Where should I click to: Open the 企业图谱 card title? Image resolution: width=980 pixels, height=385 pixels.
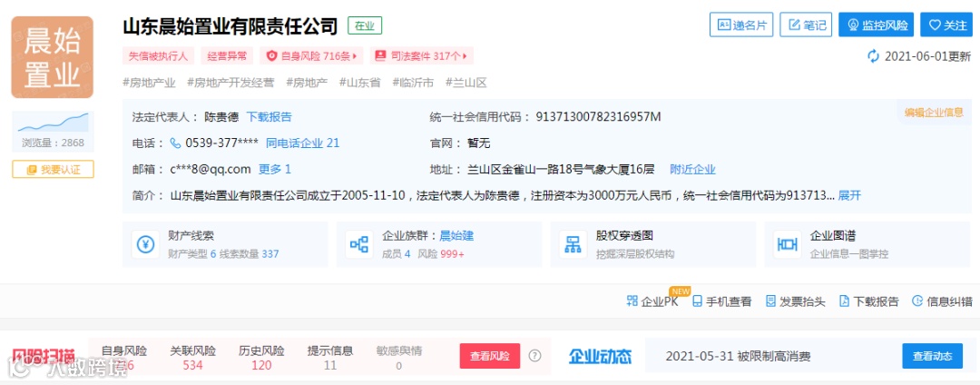coord(833,236)
